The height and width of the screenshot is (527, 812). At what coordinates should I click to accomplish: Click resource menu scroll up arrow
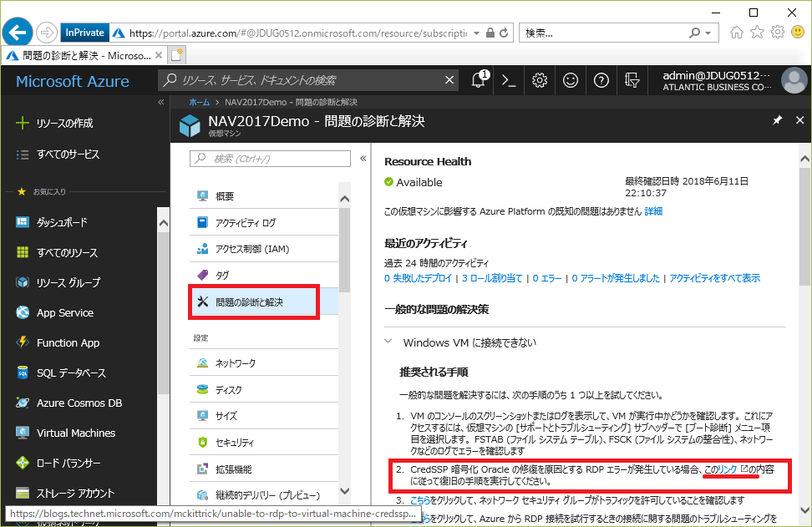(345, 198)
